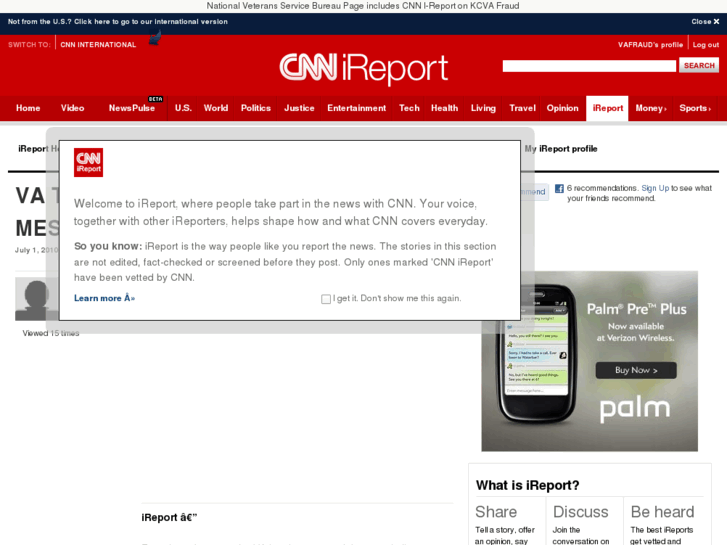Open the U.S. news section

(183, 108)
